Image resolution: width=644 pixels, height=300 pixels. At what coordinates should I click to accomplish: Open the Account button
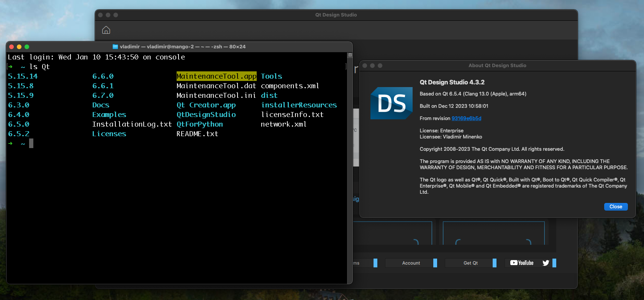point(411,263)
